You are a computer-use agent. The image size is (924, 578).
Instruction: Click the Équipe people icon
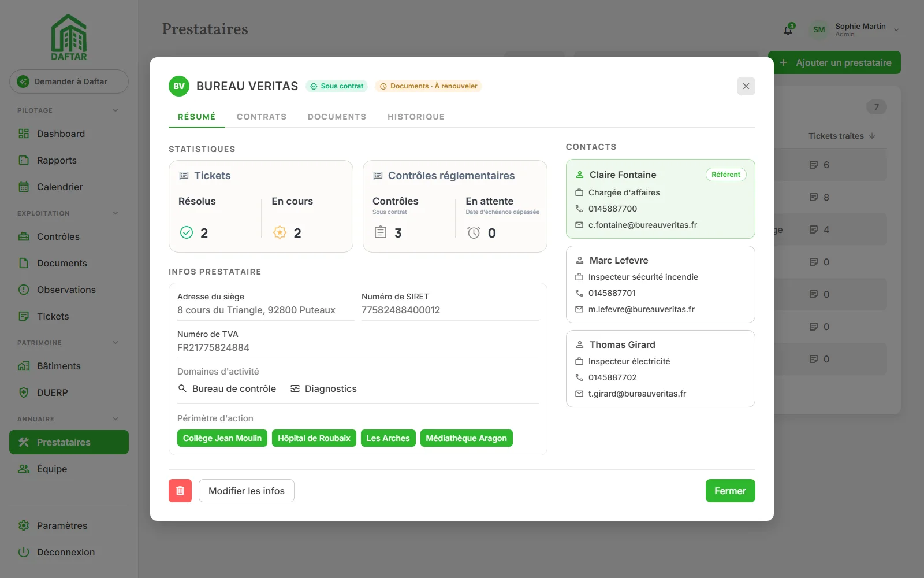point(24,469)
